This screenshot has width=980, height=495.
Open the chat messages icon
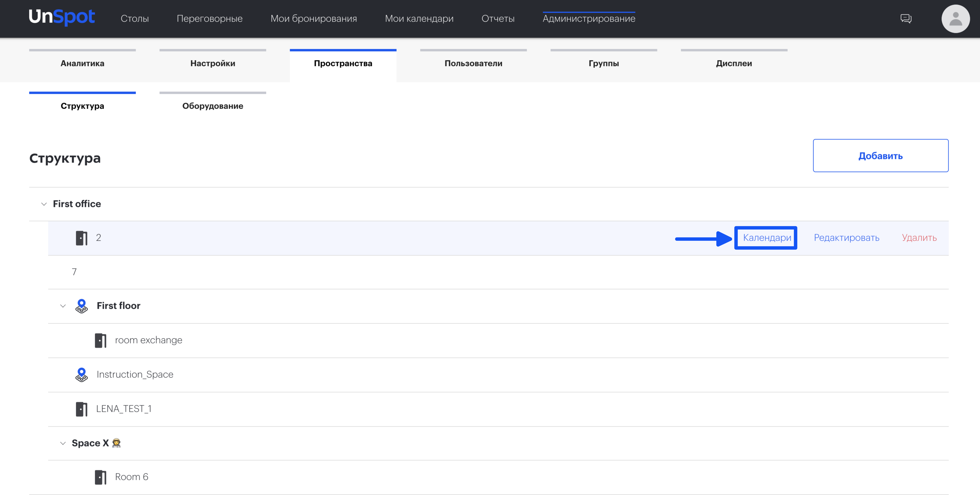(x=906, y=19)
